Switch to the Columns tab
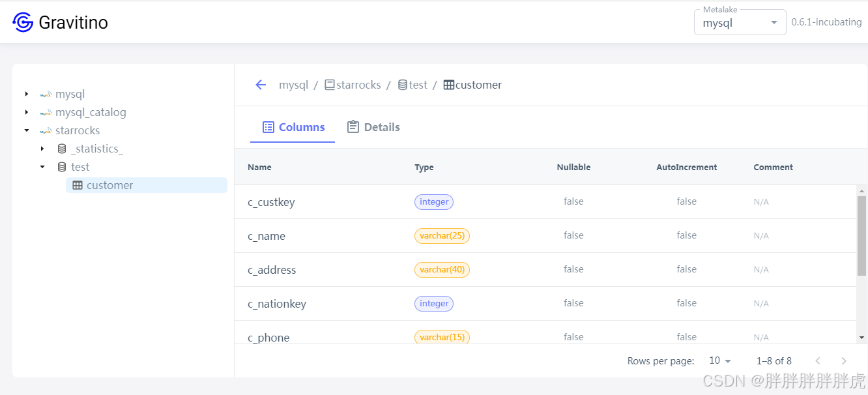Screen dimensions: 868x395 point(293,127)
